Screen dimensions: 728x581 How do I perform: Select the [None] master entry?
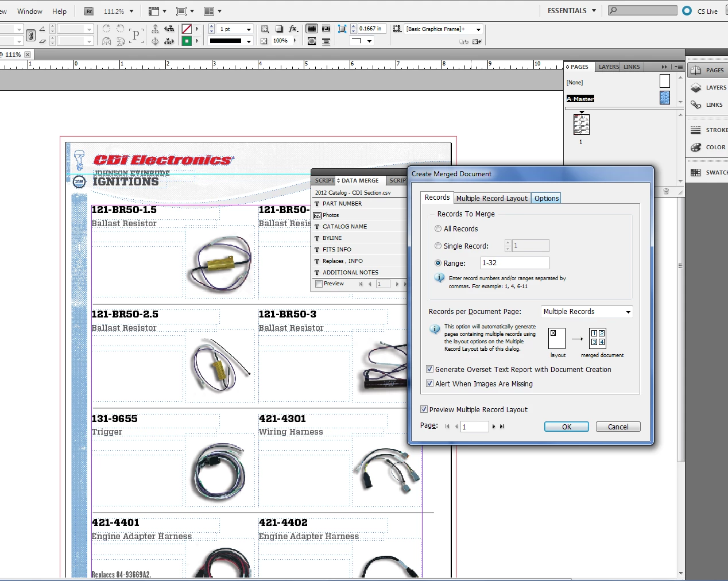coord(575,82)
